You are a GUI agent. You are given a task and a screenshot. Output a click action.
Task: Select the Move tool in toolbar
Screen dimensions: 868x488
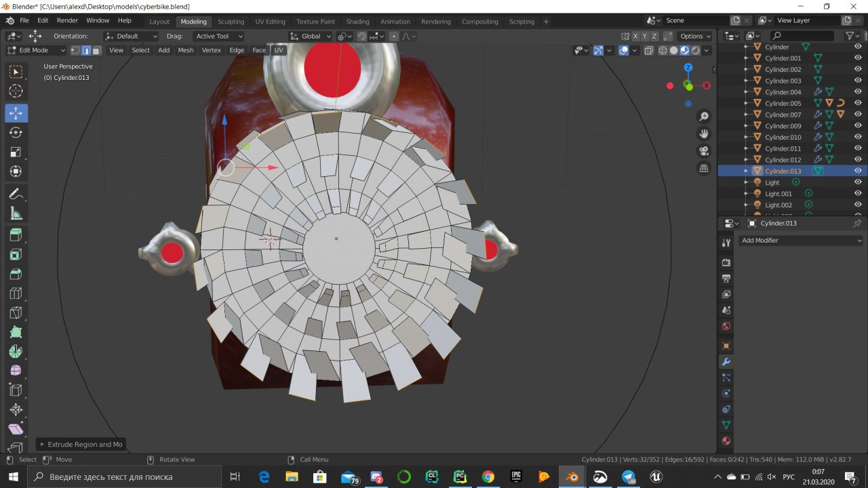16,113
